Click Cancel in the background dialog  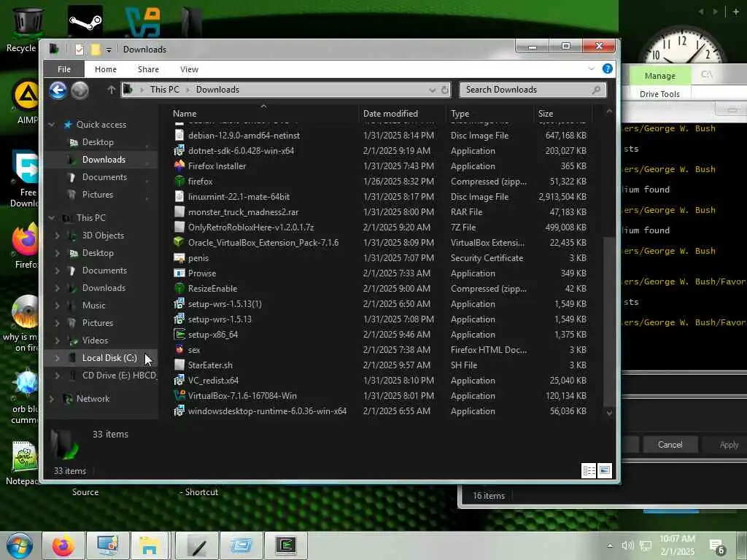670,444
